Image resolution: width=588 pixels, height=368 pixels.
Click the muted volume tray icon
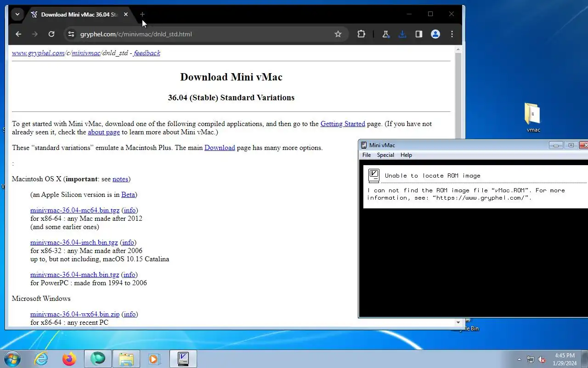coord(542,359)
